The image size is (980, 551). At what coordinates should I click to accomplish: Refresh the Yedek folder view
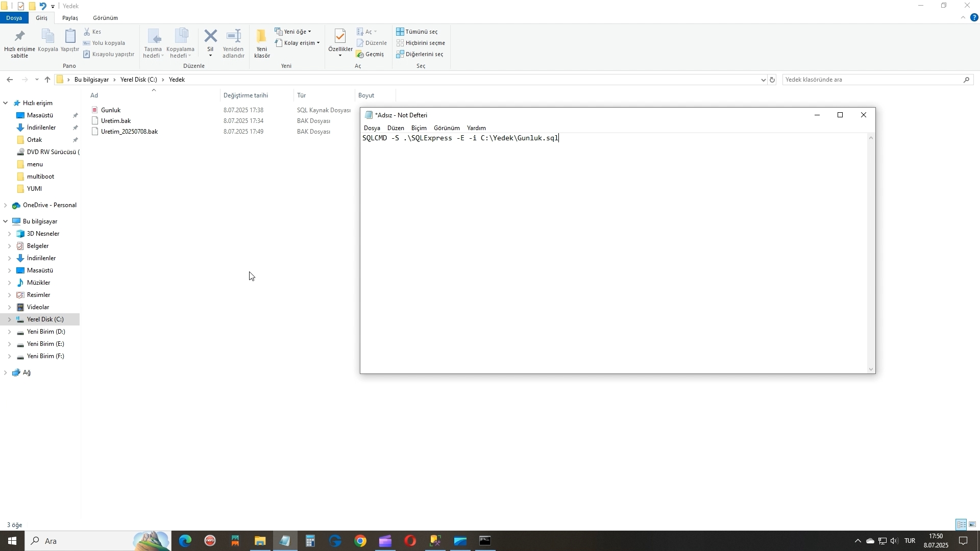772,80
